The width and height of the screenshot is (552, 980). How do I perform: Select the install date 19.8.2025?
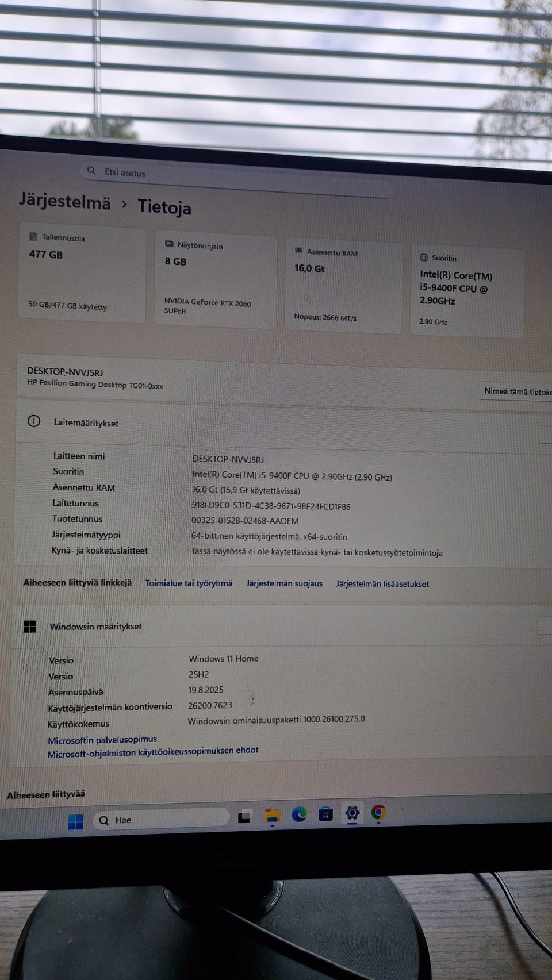[206, 690]
